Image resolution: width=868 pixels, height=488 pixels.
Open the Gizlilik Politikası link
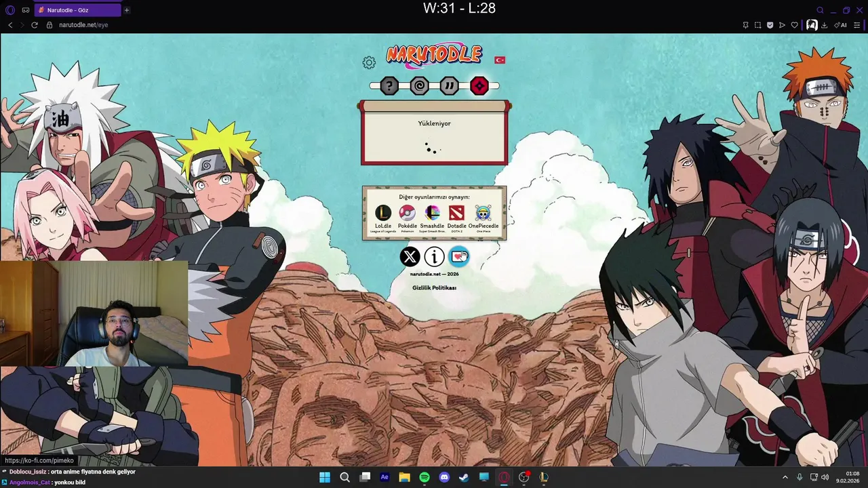[x=434, y=287]
